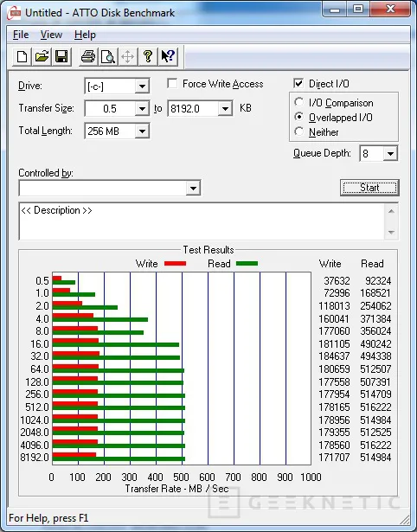Open Print Preview toolbar icon
Viewport: 417px width, 532px height.
[108, 56]
